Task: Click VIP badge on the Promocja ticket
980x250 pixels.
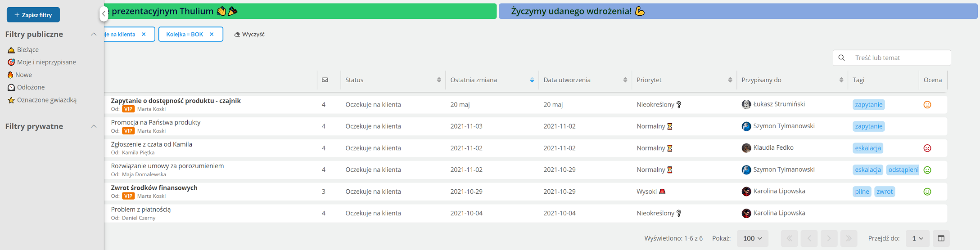Action: (128, 131)
